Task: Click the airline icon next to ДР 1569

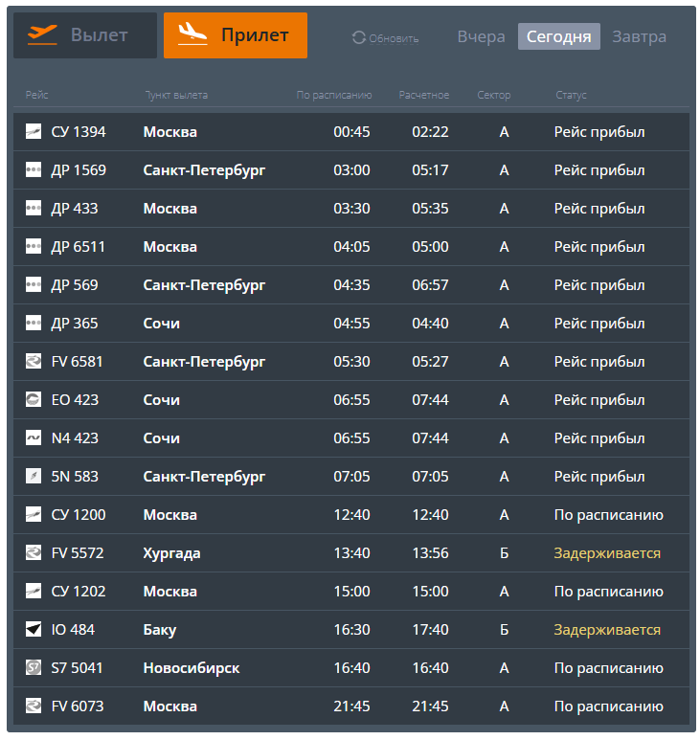Action: coord(34,170)
